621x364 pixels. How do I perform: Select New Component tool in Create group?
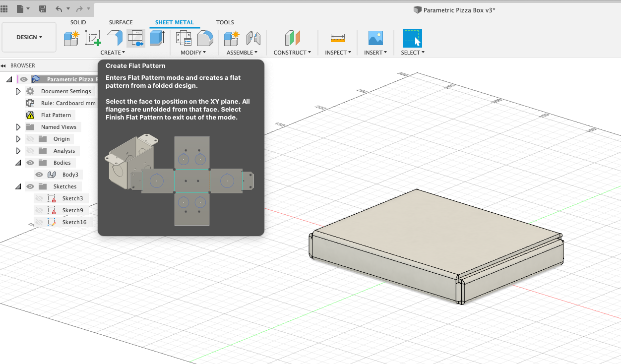[71, 38]
